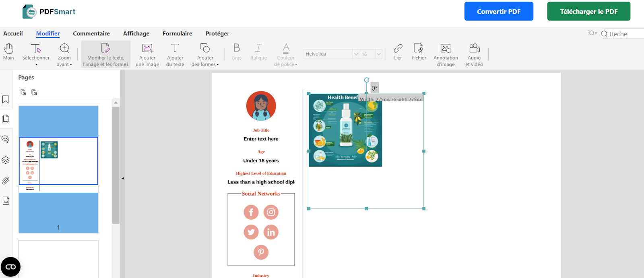Click the "Social Networks" heading
The image size is (644, 278).
pos(261,194)
